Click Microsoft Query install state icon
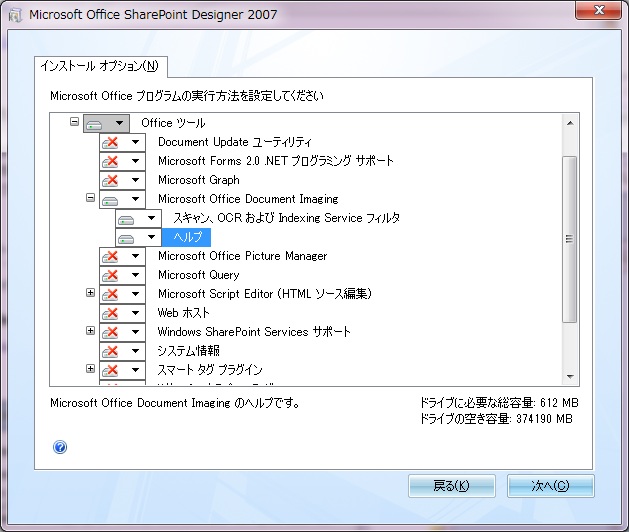This screenshot has height=532, width=629. pyautogui.click(x=111, y=275)
